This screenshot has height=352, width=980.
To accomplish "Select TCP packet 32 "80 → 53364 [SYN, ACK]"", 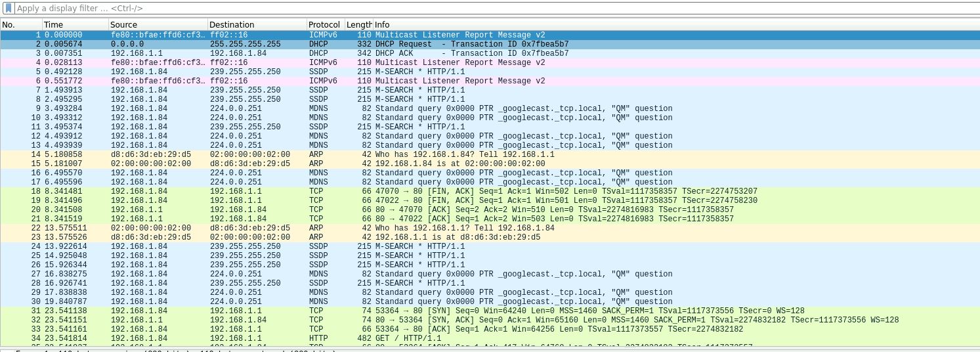I will pyautogui.click(x=490, y=320).
